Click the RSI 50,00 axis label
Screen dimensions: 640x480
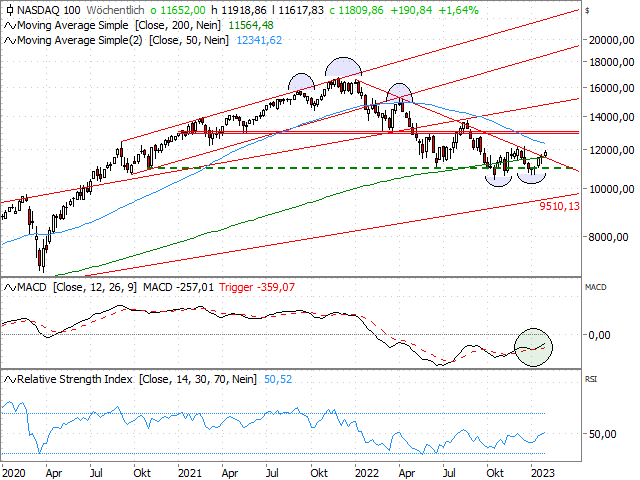point(602,434)
